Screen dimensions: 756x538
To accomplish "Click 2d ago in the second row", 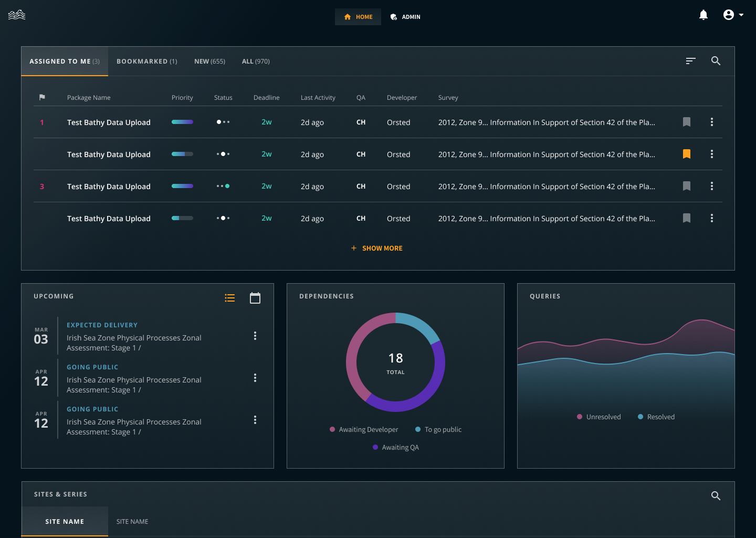I will [312, 154].
